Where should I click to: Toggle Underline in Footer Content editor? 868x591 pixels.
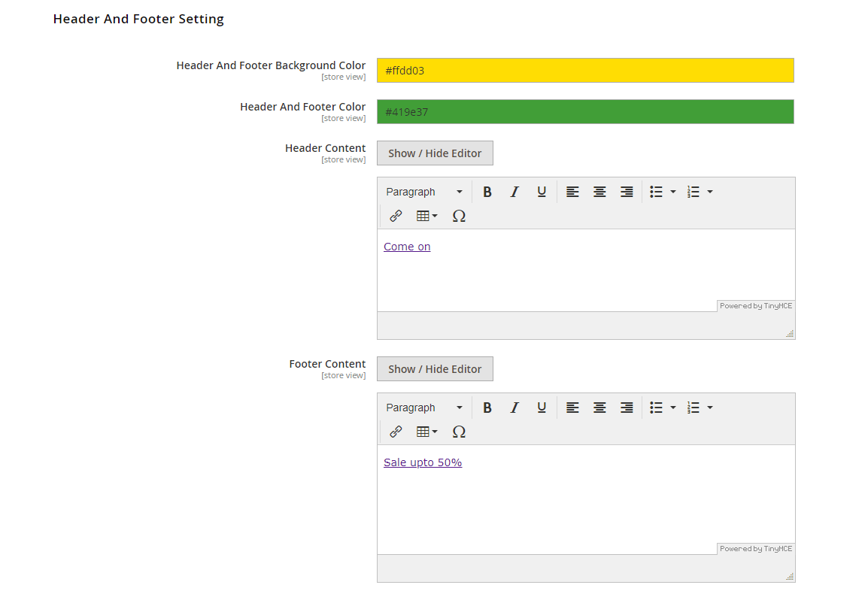click(542, 408)
